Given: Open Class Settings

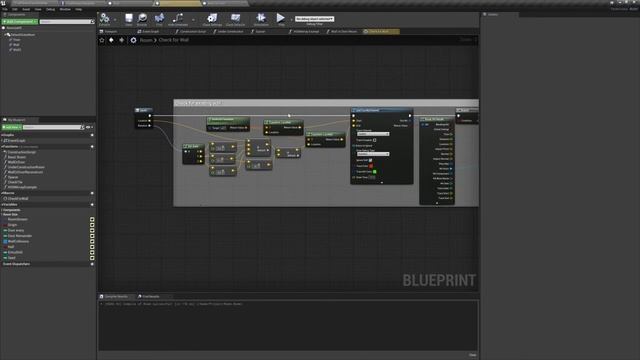Looking at the screenshot, I should pos(212,19).
